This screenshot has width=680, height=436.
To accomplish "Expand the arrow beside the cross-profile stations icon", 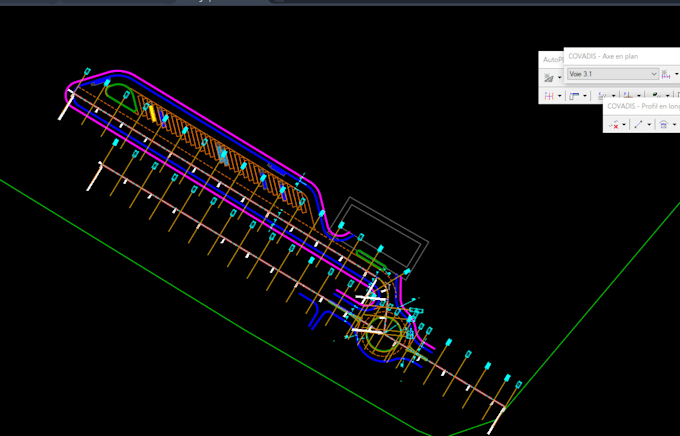I will pos(559,95).
